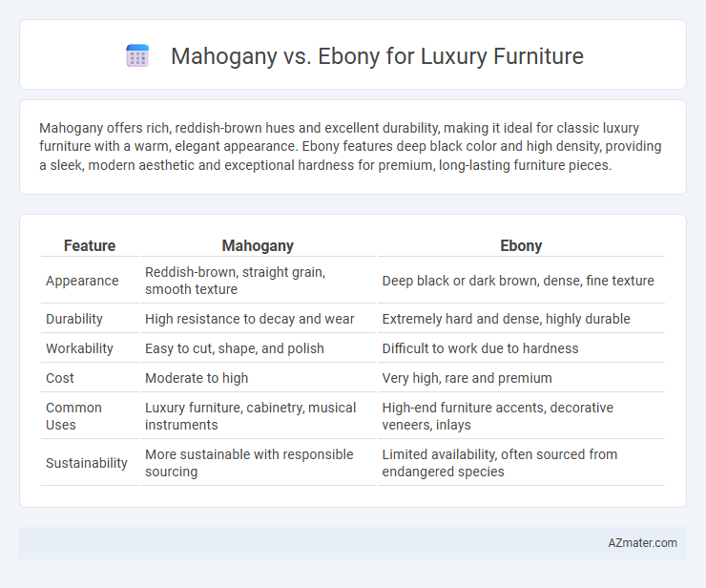
Task: Click 'Reddish-brown, straight grain, smooth texture' cell
Action: click(x=258, y=281)
